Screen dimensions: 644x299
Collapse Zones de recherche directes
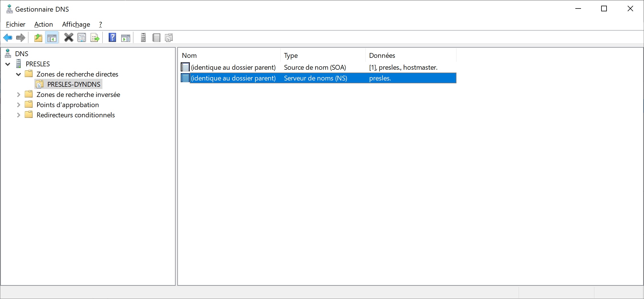click(x=18, y=74)
